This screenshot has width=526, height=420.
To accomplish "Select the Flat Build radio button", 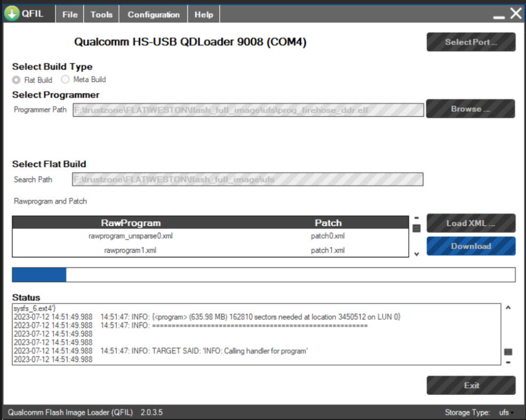I will point(16,80).
